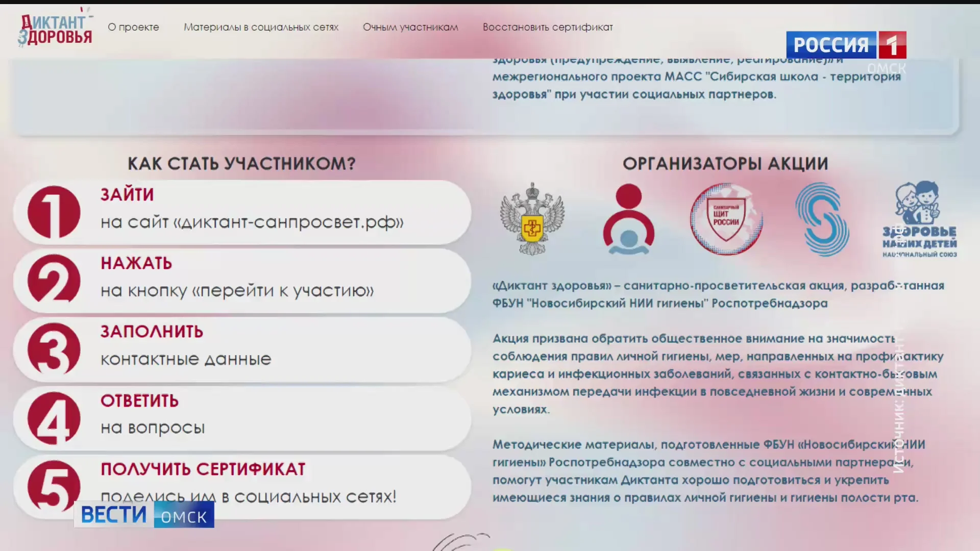This screenshot has width=980, height=551.
Task: Click the Санитарный щит России logo
Action: pos(726,219)
